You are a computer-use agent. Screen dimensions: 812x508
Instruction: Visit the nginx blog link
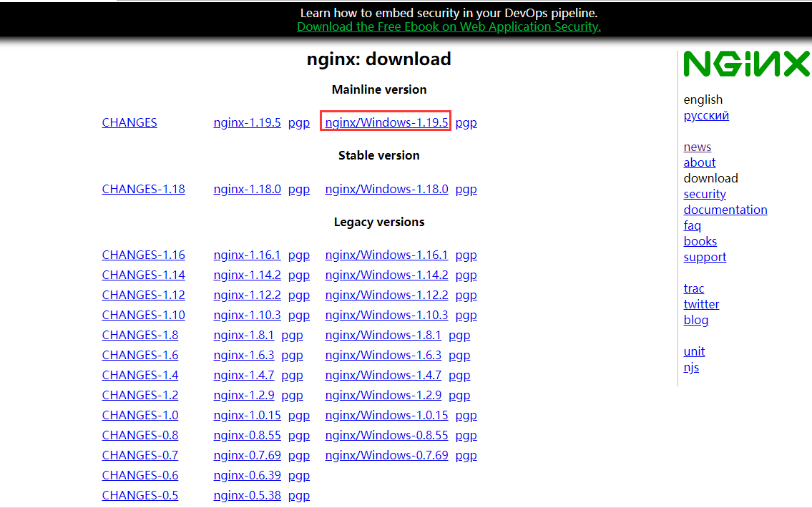click(695, 320)
